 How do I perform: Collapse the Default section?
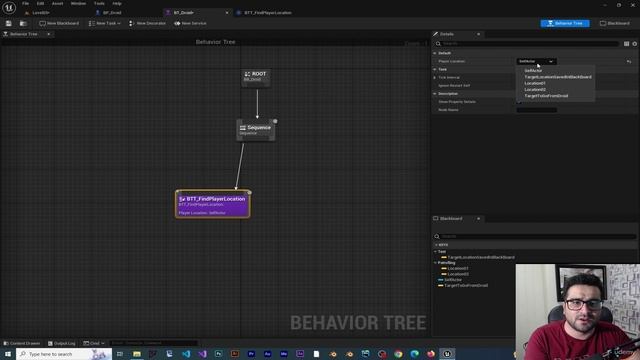[435, 53]
